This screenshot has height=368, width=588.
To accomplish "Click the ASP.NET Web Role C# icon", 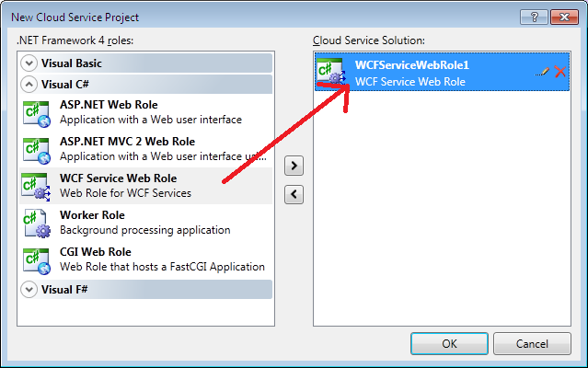I will click(37, 113).
